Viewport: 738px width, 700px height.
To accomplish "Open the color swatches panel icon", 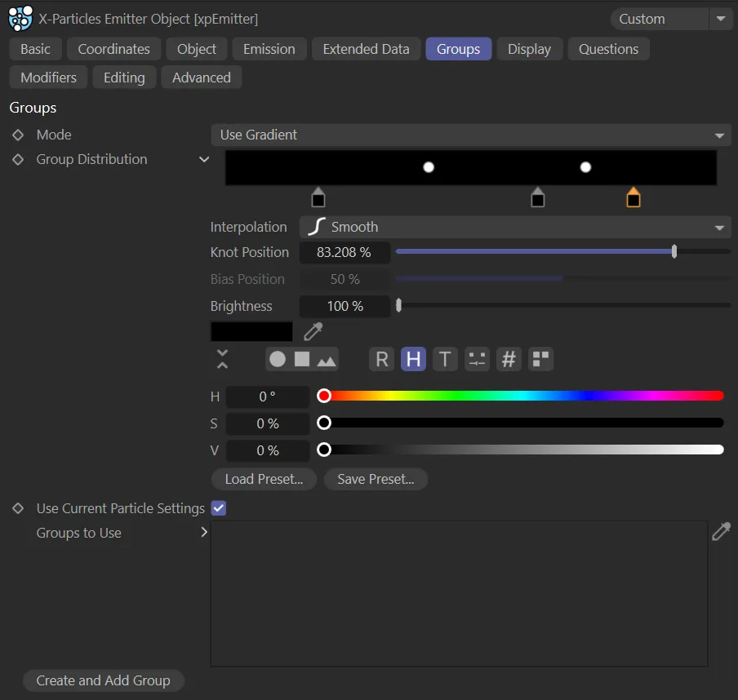I will coord(540,359).
